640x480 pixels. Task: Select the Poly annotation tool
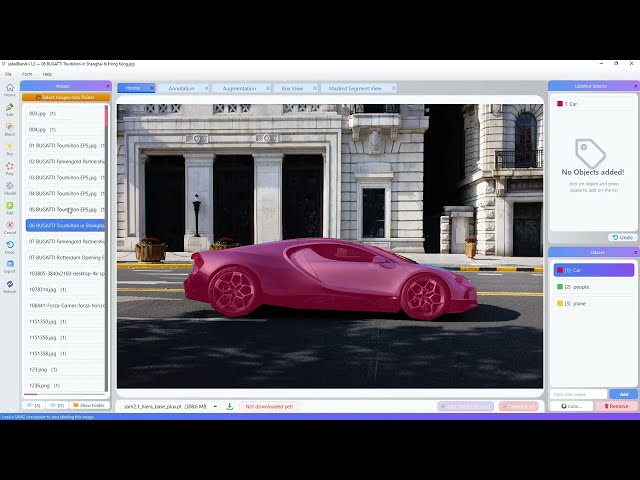click(10, 168)
